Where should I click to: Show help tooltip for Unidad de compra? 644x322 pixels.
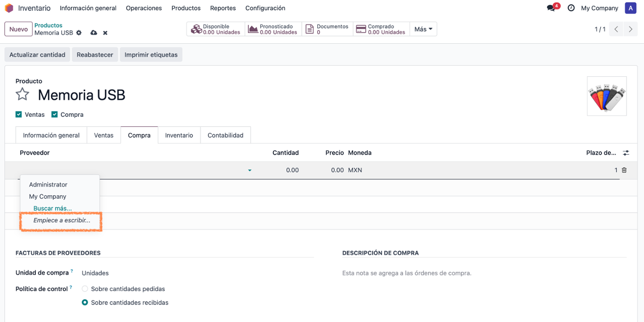point(72,271)
